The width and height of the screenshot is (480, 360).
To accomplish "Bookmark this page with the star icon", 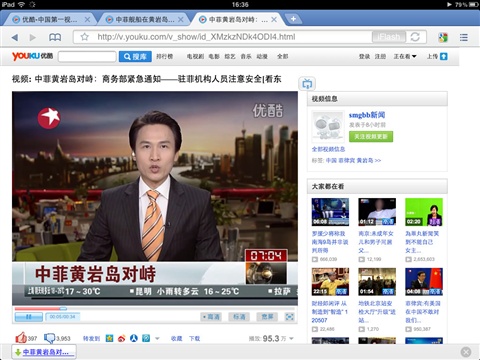I will (x=85, y=37).
